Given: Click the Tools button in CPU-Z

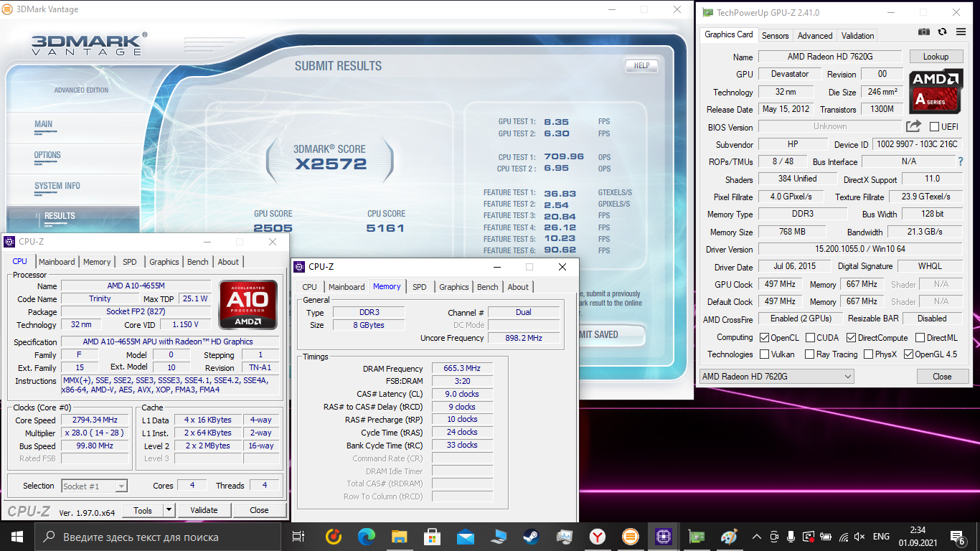Looking at the screenshot, I should click(143, 510).
